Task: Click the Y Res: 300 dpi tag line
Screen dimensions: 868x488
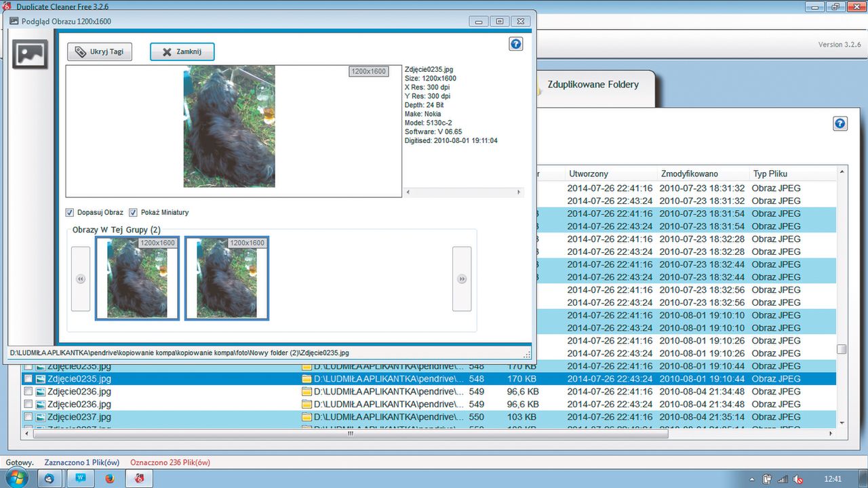Action: click(427, 96)
